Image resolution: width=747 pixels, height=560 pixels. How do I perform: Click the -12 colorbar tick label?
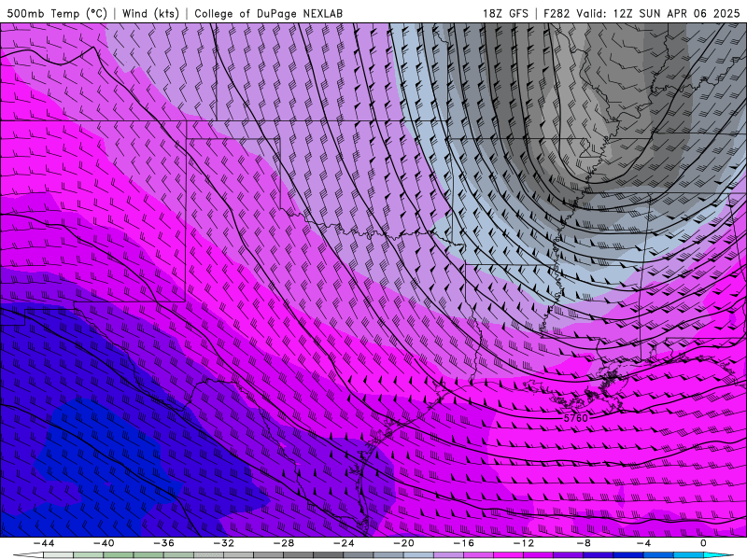pos(524,543)
